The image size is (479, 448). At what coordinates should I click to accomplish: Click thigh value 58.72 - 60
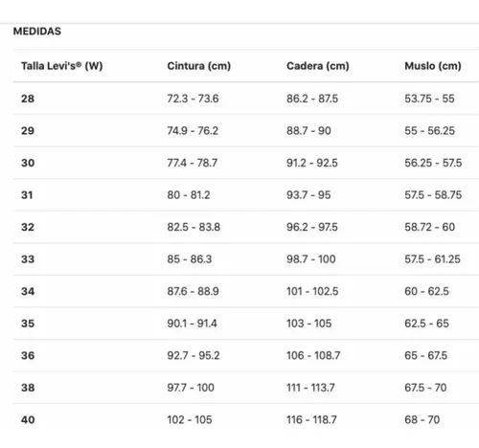[x=430, y=227]
